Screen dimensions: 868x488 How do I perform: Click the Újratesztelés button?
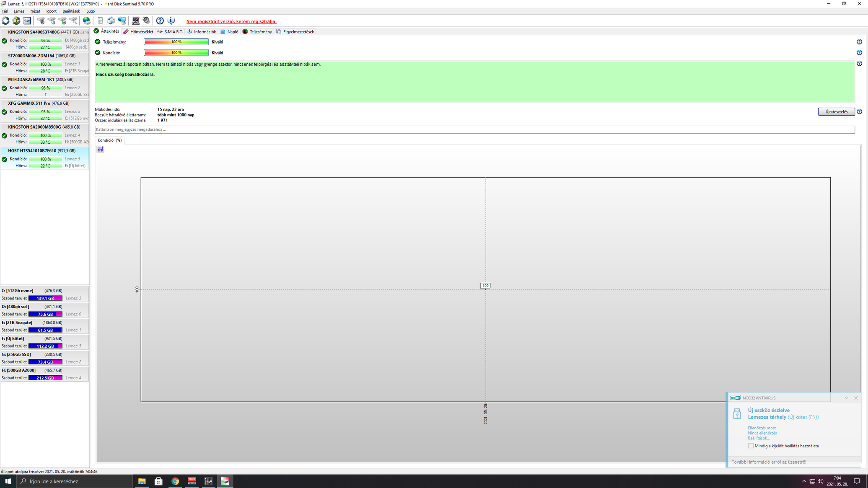click(836, 112)
